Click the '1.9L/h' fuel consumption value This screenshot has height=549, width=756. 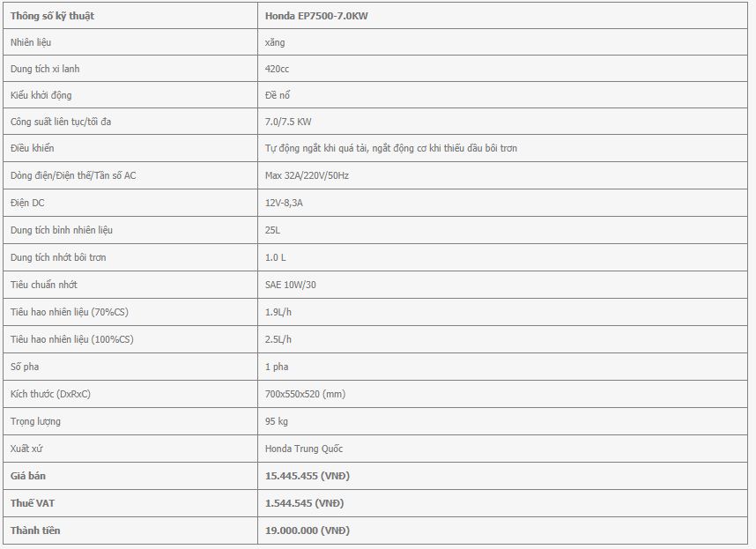278,312
